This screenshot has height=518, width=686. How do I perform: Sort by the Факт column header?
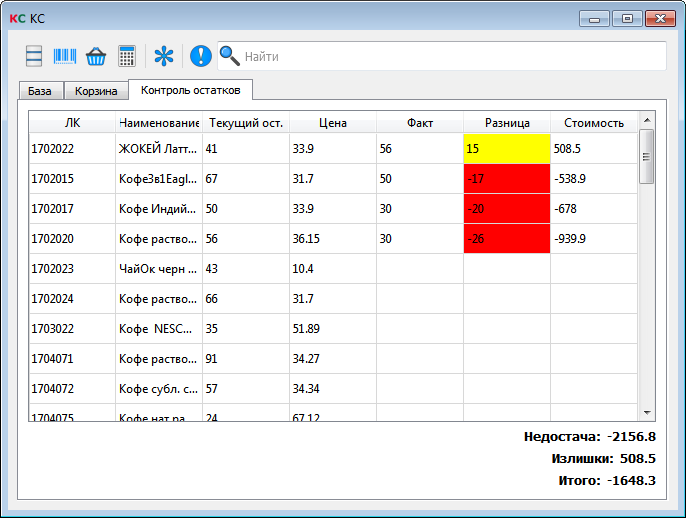point(420,122)
